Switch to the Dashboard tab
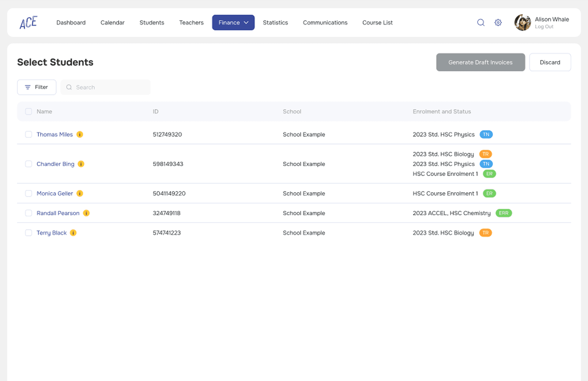 [x=71, y=22]
